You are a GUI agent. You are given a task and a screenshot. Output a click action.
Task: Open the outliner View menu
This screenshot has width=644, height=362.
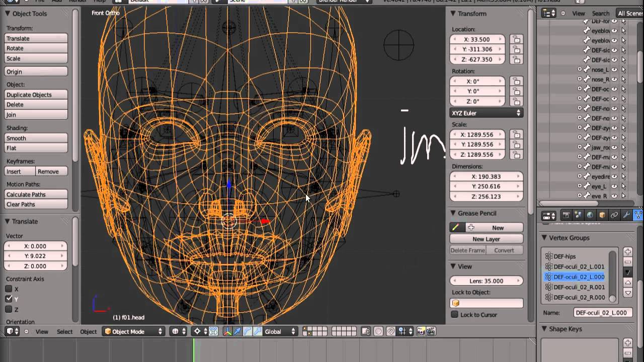579,14
